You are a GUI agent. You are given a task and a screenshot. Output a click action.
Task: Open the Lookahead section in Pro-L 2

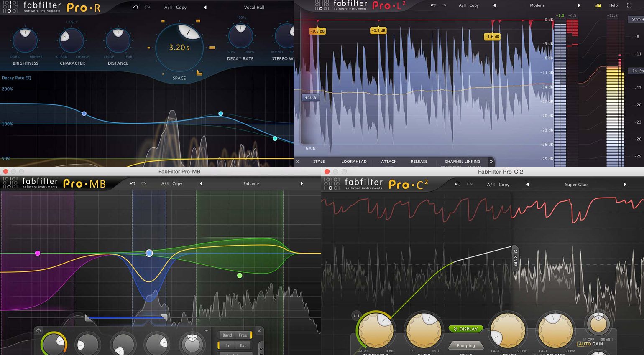coord(354,162)
